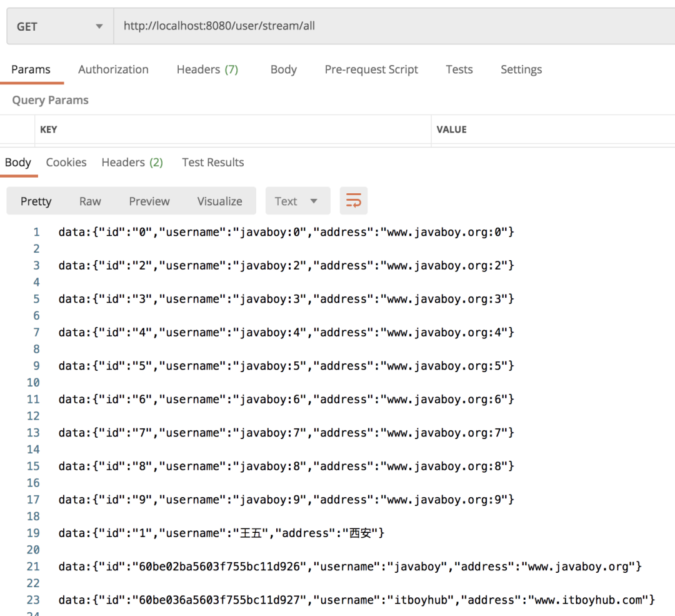Image resolution: width=675 pixels, height=616 pixels.
Task: Switch response view to Raw
Action: tap(90, 201)
